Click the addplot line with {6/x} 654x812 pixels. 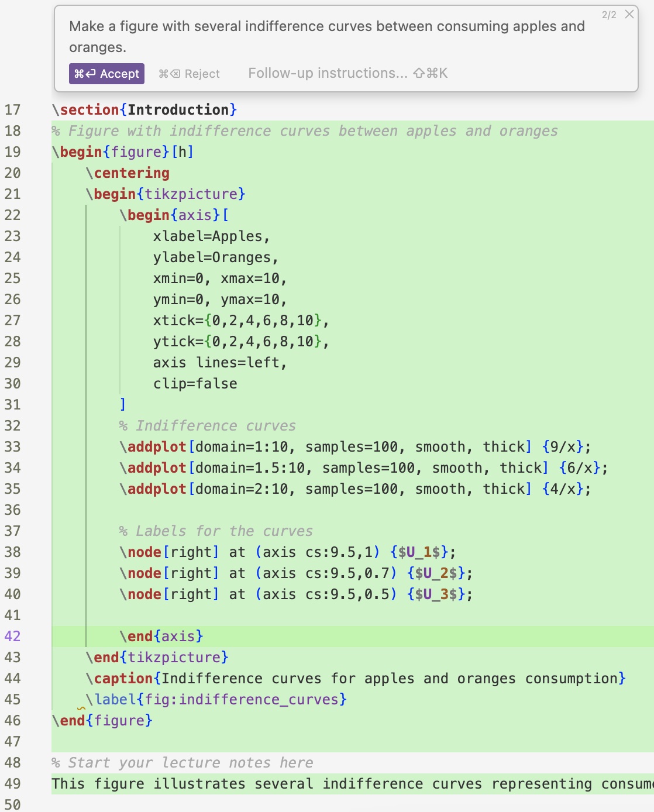pos(364,467)
